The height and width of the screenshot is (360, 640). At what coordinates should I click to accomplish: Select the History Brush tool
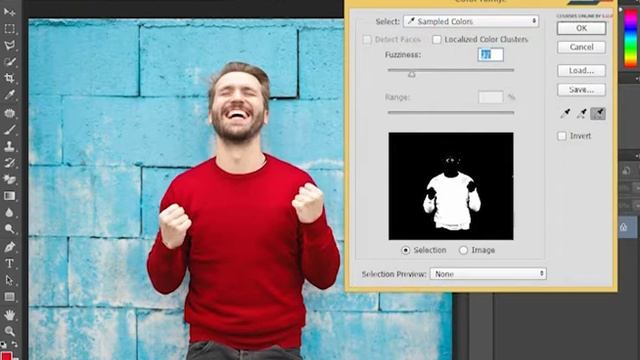[x=9, y=163]
